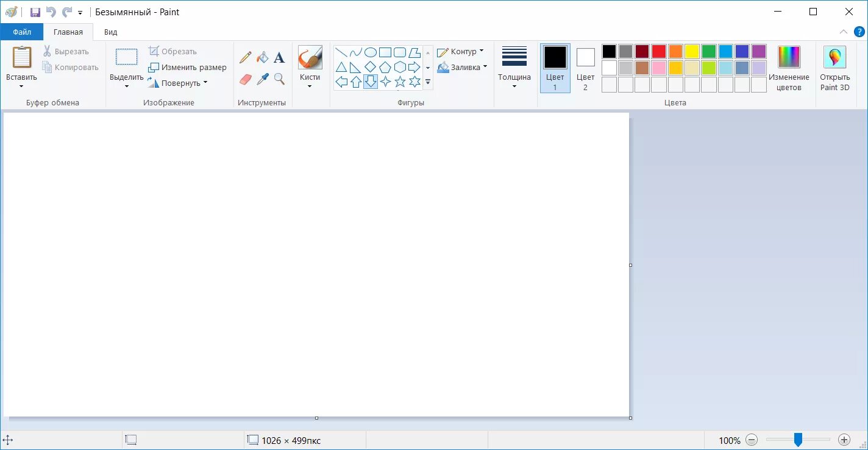Select the Text tool (A icon)
This screenshot has height=450, width=868.
point(279,57)
